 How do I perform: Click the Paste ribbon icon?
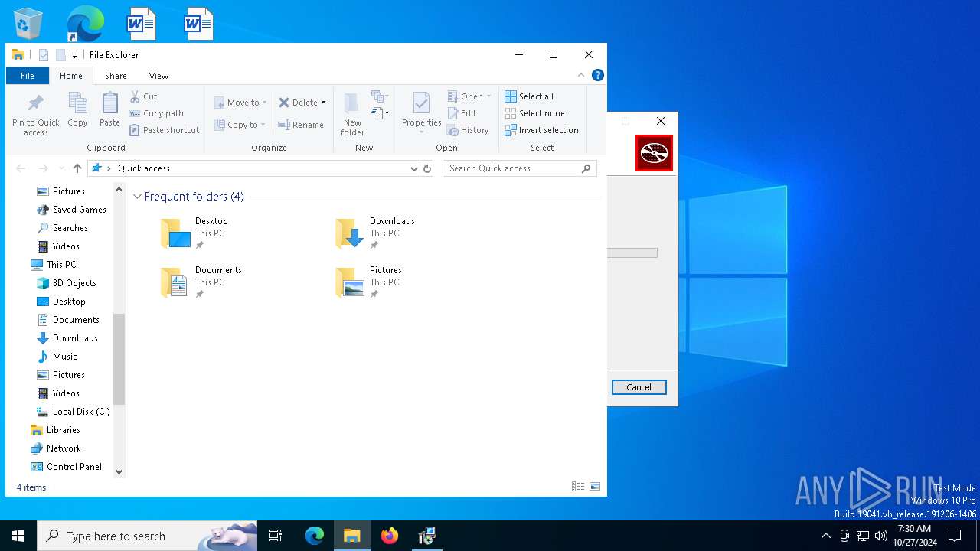point(109,109)
